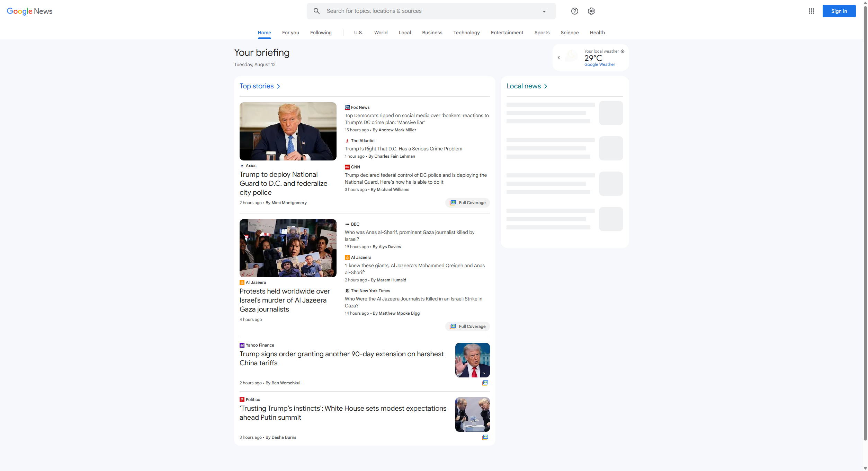Switch to the For you tab

pos(290,33)
